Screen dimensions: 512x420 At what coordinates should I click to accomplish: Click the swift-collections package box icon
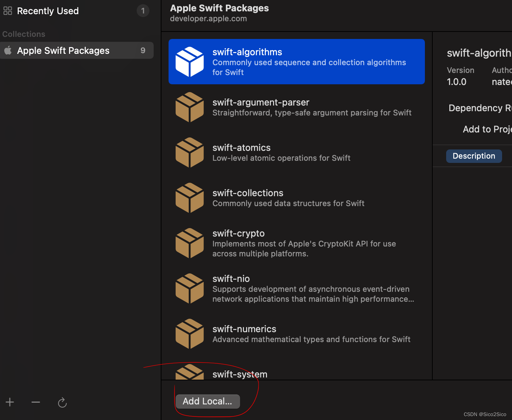(190, 198)
